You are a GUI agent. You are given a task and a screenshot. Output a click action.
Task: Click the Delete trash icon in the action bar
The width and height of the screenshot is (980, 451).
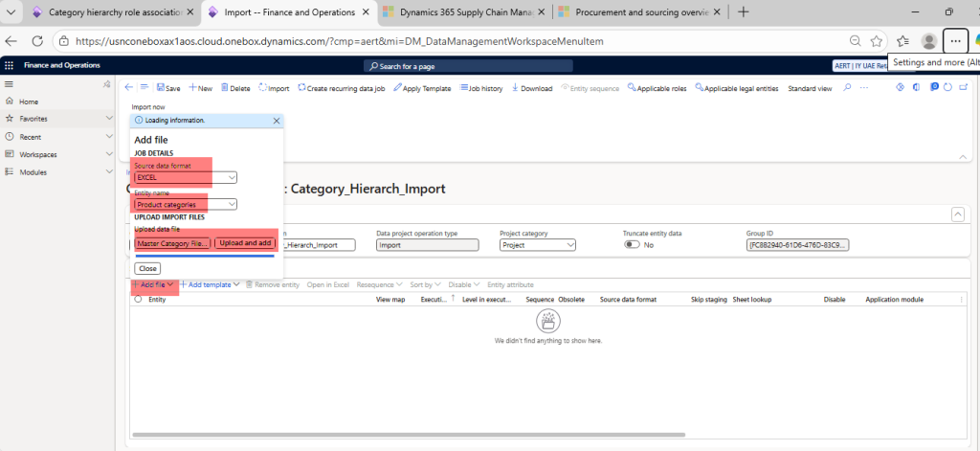225,88
